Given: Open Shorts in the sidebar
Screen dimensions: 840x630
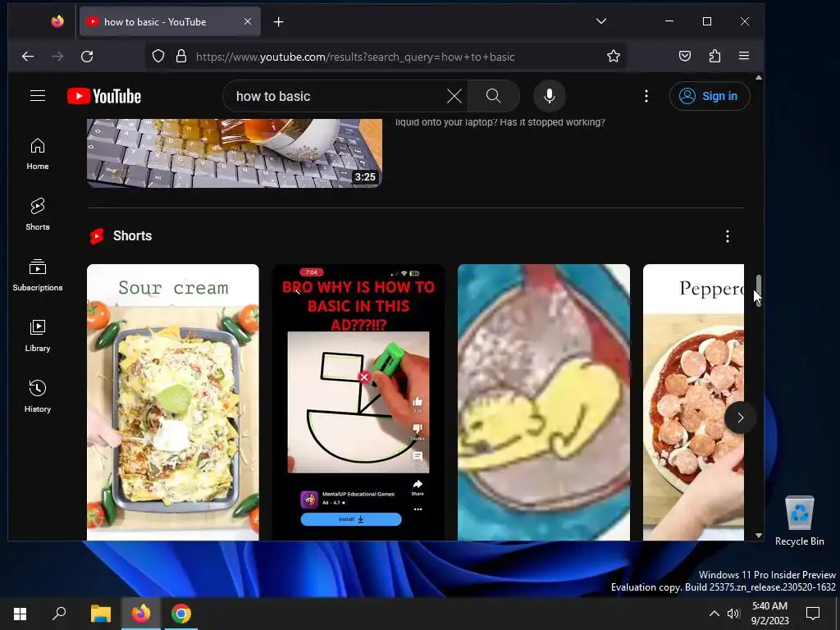Looking at the screenshot, I should tap(38, 214).
